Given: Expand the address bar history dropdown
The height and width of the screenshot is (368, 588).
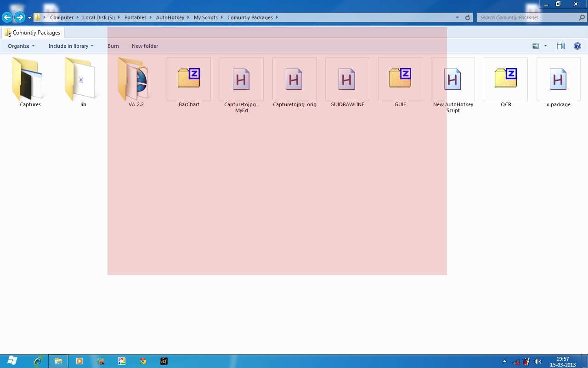Looking at the screenshot, I should [457, 17].
